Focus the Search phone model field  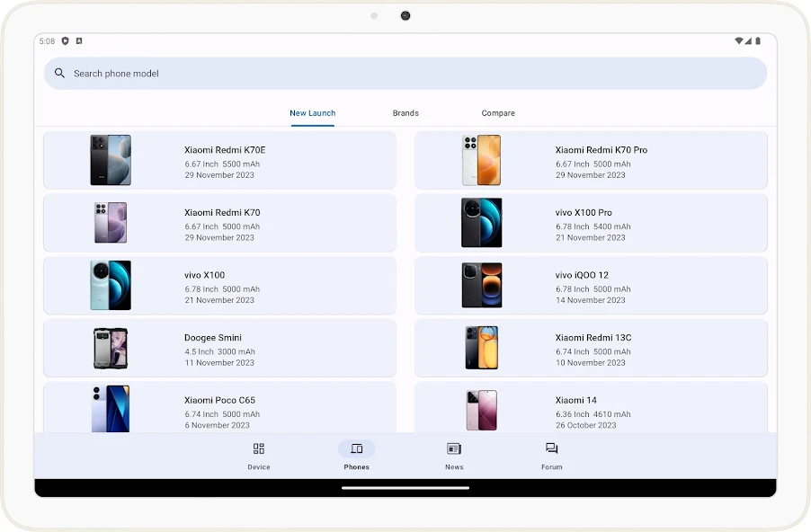(405, 74)
